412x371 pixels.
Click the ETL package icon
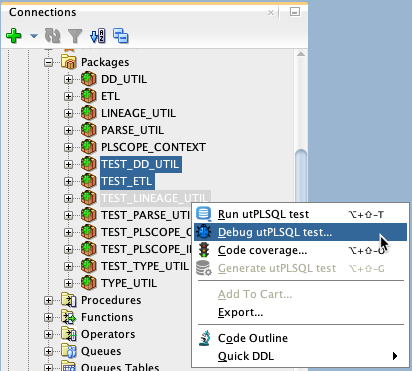tap(89, 96)
